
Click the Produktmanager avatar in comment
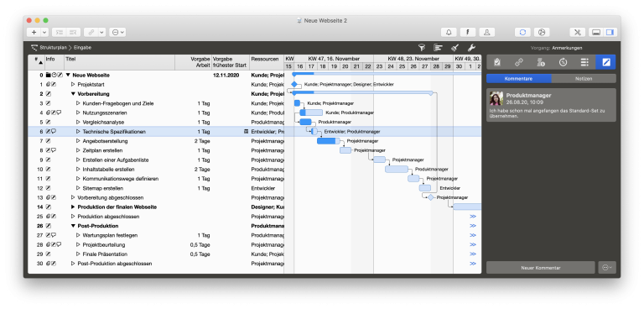click(496, 99)
